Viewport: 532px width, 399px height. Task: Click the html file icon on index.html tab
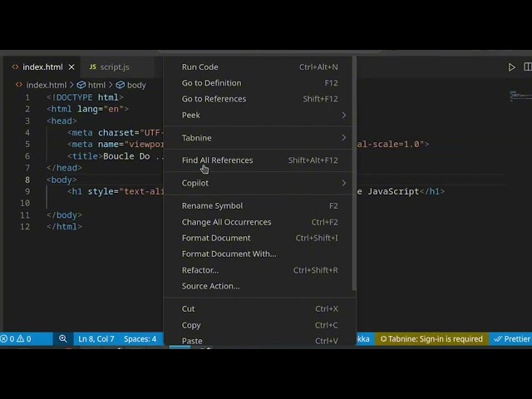tap(15, 66)
